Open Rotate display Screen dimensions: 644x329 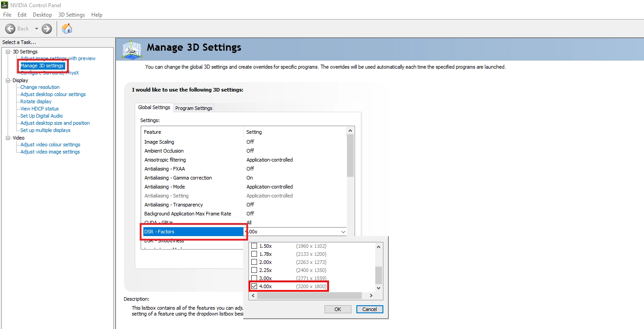36,101
